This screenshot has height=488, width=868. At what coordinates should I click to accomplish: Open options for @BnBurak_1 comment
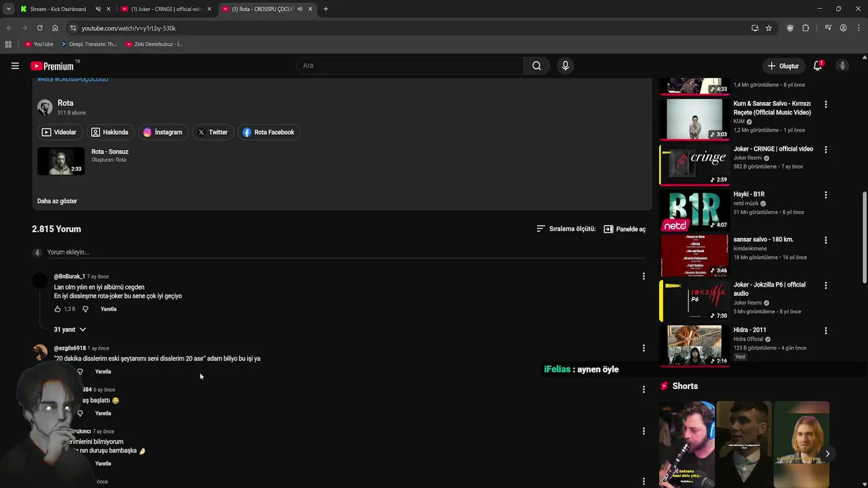coord(644,277)
